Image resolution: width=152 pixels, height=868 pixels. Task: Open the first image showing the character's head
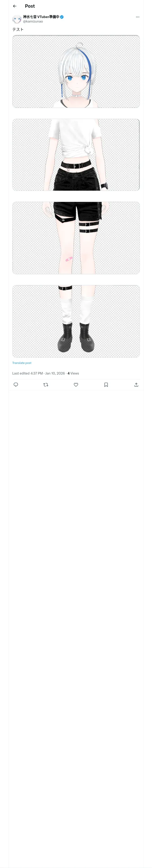[76, 71]
